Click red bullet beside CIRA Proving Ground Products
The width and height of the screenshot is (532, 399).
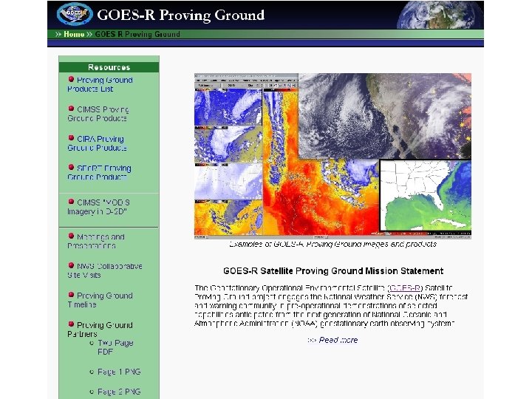tap(71, 138)
